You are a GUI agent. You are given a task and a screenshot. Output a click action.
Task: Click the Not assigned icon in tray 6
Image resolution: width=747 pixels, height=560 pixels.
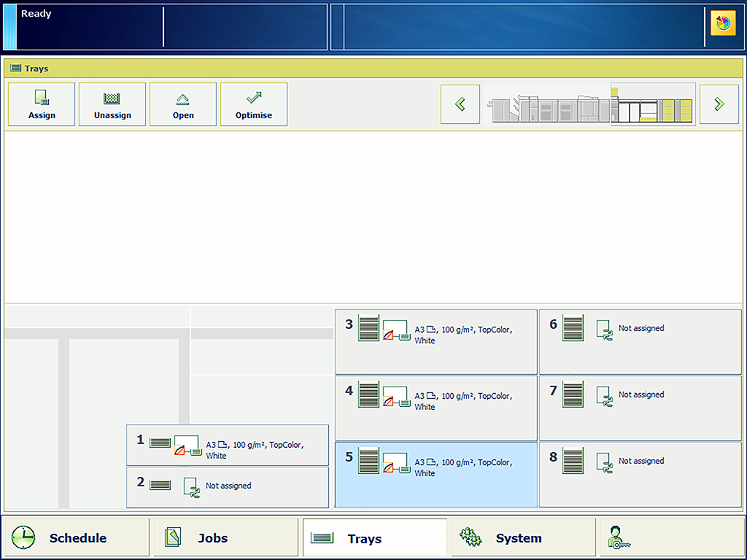coord(603,330)
